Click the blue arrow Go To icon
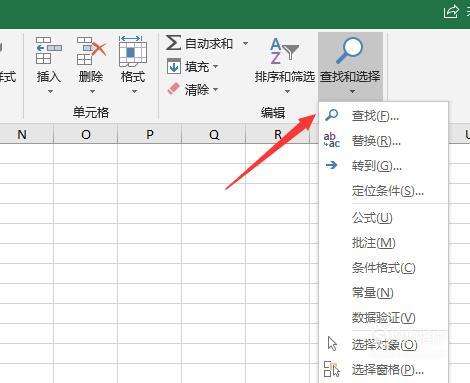This screenshot has width=470, height=383. pos(332,165)
